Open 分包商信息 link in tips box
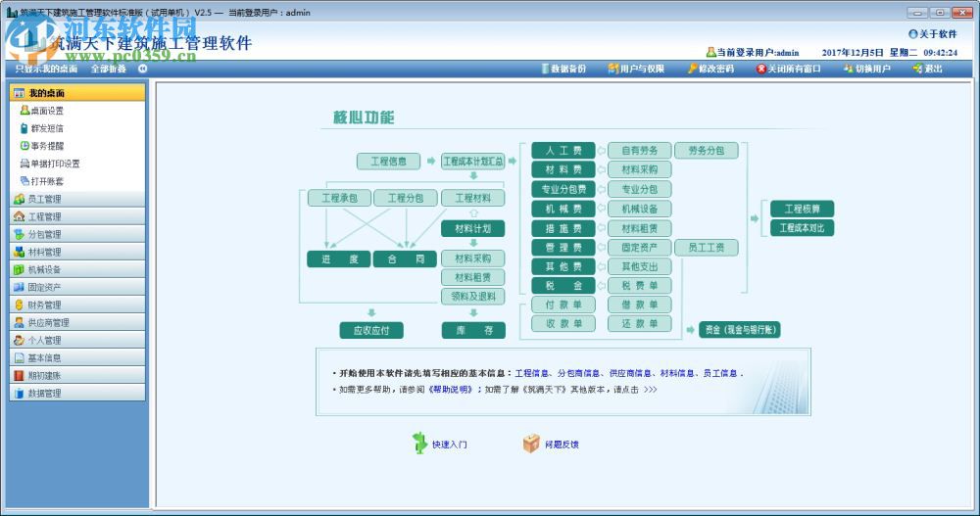 click(579, 373)
